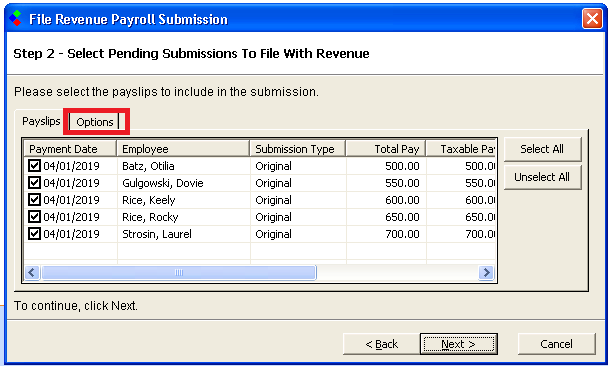Click the Taxable Pay column header
608x366 pixels.
click(461, 149)
